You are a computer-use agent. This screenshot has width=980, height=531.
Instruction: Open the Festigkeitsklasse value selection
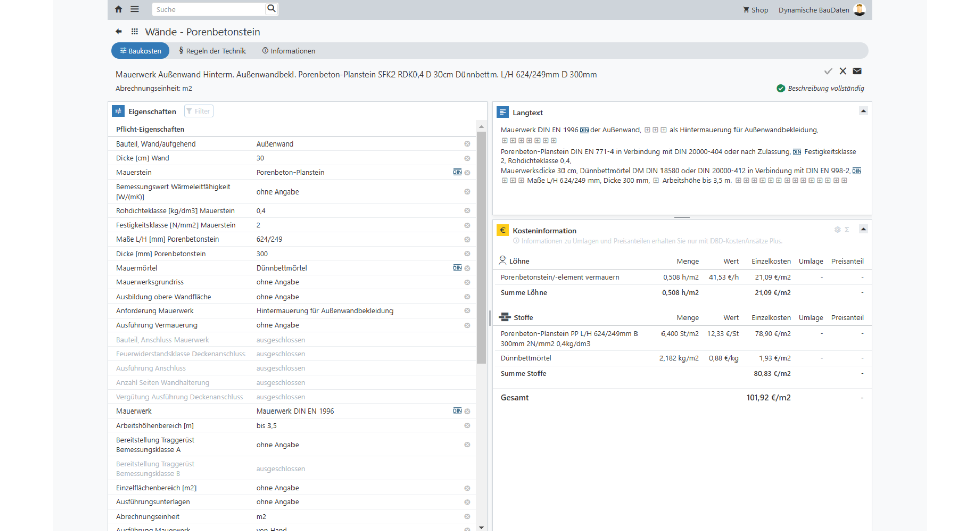(x=357, y=225)
